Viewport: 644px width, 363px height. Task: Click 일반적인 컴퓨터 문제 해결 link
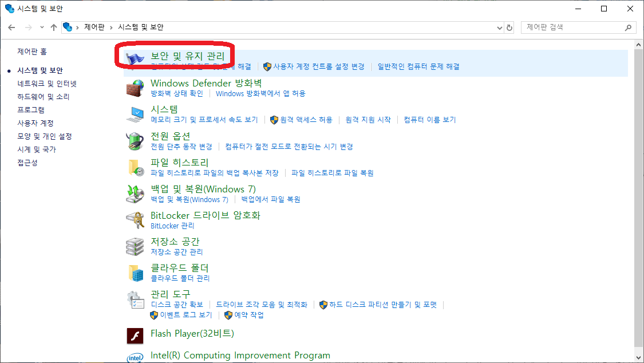(418, 66)
